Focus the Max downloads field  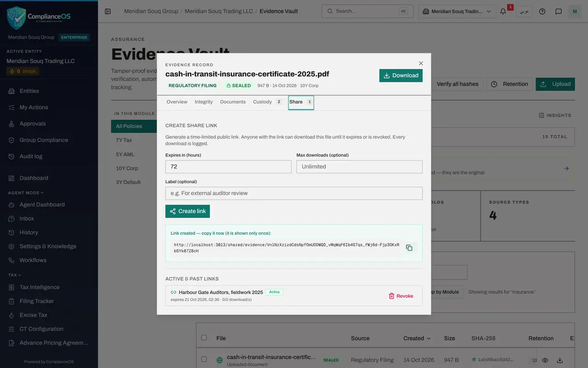point(360,167)
